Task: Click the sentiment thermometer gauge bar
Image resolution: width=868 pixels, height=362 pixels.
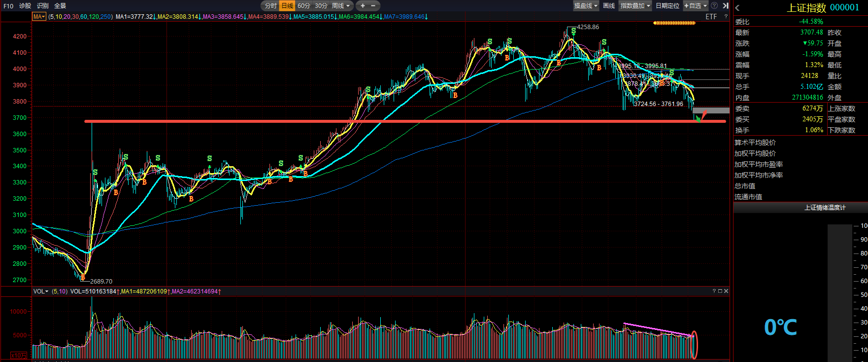Action: pos(840,292)
